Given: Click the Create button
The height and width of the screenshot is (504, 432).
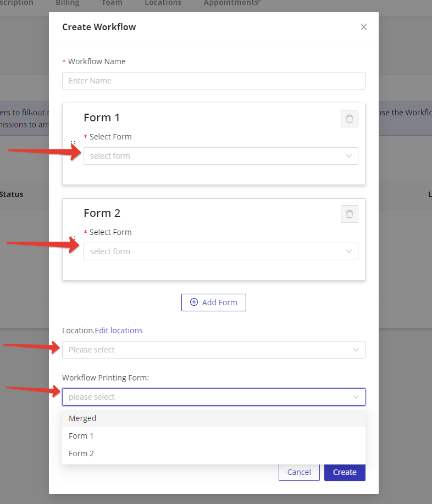Looking at the screenshot, I should tap(345, 472).
